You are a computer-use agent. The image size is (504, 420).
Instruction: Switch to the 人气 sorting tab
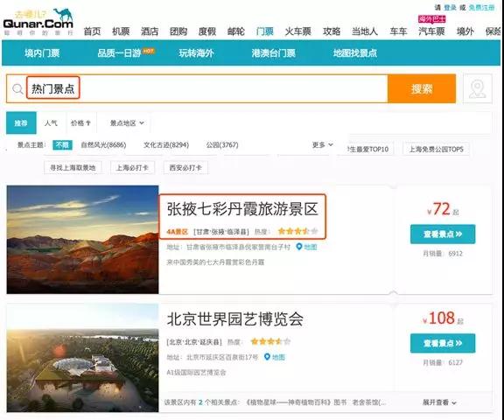tap(51, 123)
